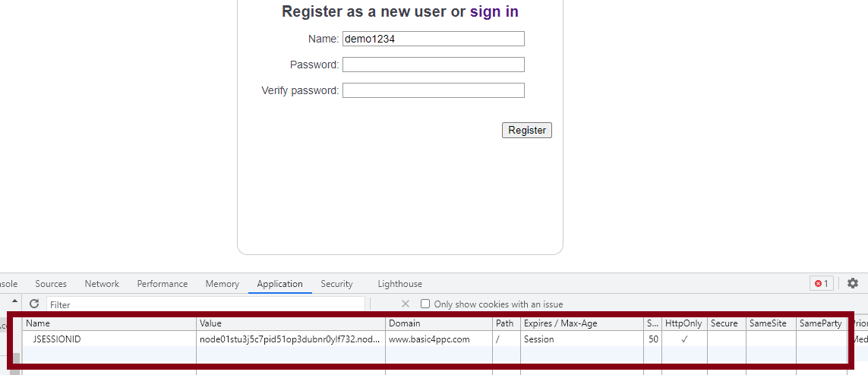
Task: Enable "Only show cookies with an issue"
Action: (425, 304)
